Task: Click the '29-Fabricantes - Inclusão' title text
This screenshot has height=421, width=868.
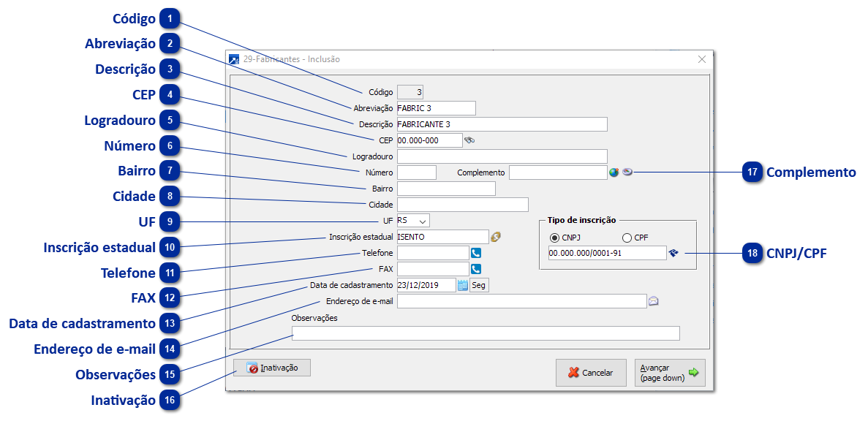Action: pos(292,59)
